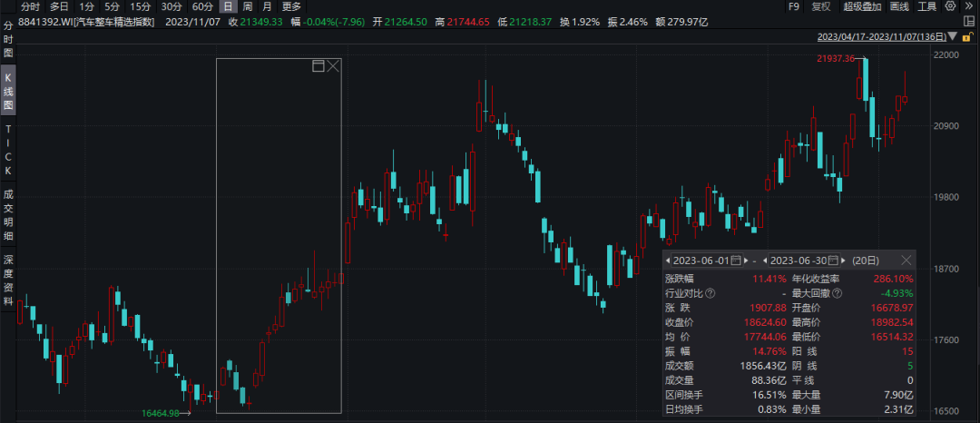Open 成交明细 in left sidebar
Viewport: 980px width, 423px height.
(8, 215)
